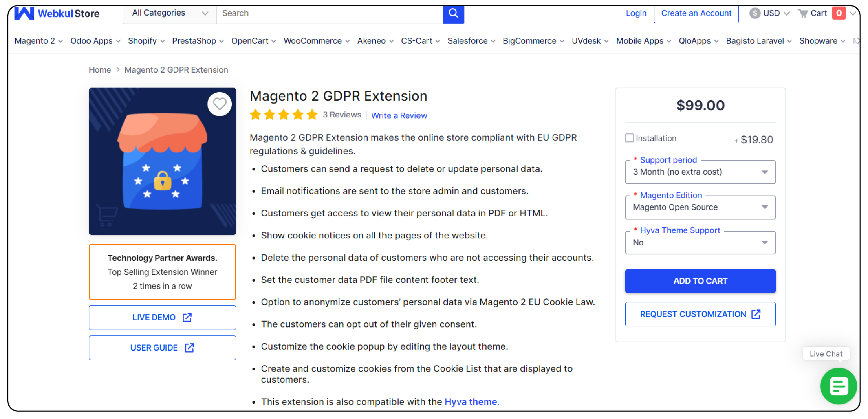Image resolution: width=868 pixels, height=419 pixels.
Task: Click the cart item count badge
Action: pyautogui.click(x=839, y=13)
